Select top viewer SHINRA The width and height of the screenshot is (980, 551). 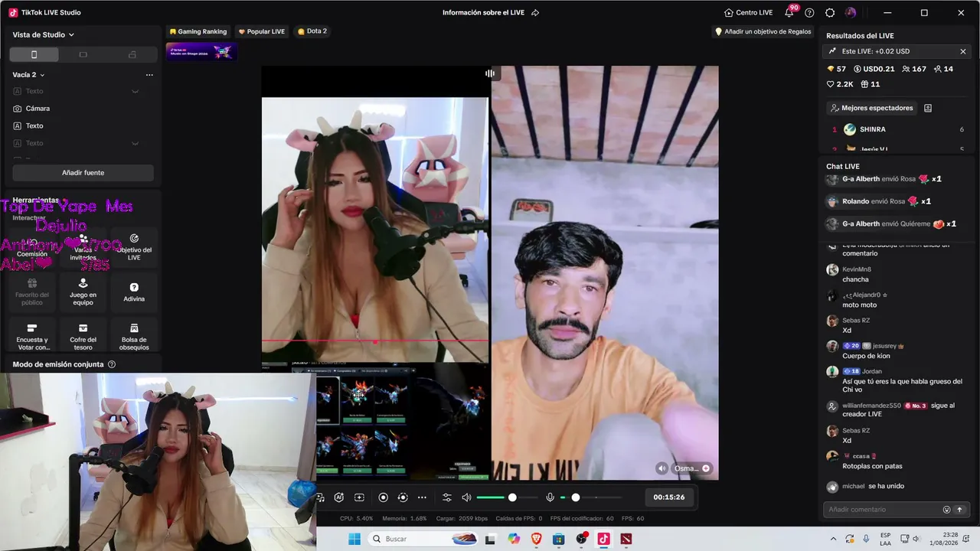(897, 129)
